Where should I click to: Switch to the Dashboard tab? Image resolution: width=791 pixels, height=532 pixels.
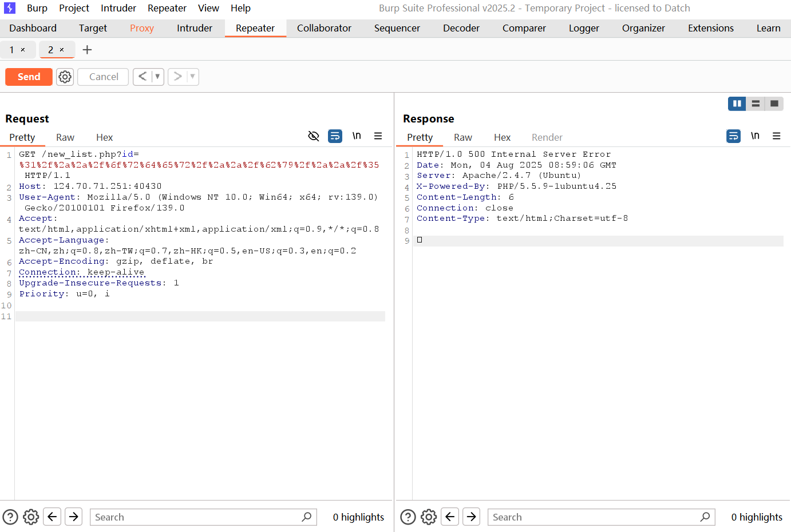33,28
